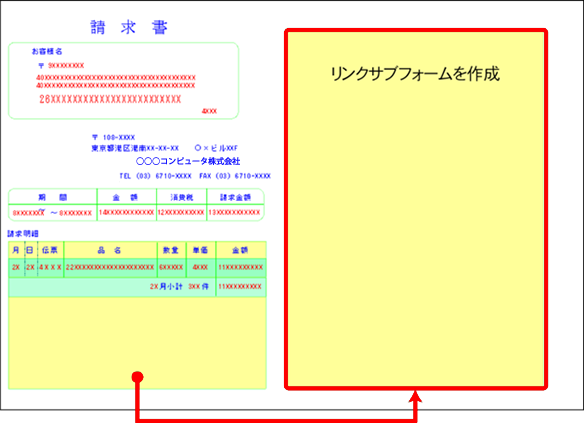The height and width of the screenshot is (423, 584).
Task: Click the 11XXXXXXXXX amount in detail row
Action: [241, 267]
